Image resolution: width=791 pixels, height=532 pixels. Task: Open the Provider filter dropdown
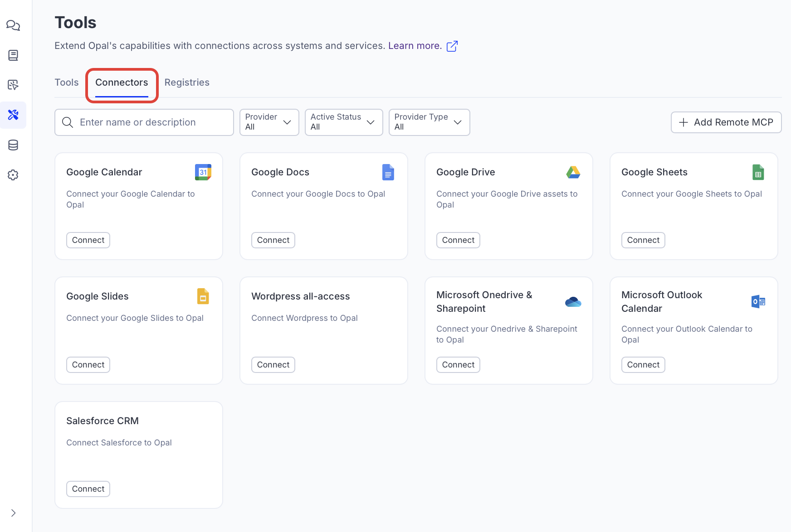[269, 122]
